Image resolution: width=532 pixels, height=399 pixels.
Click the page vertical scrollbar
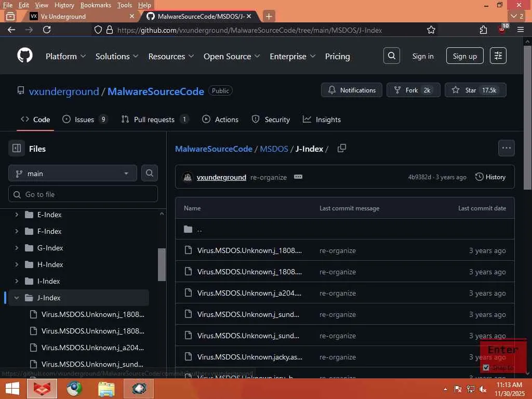(x=527, y=117)
